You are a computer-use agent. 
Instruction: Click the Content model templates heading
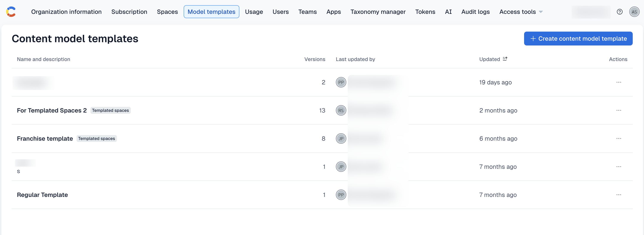[x=75, y=39]
